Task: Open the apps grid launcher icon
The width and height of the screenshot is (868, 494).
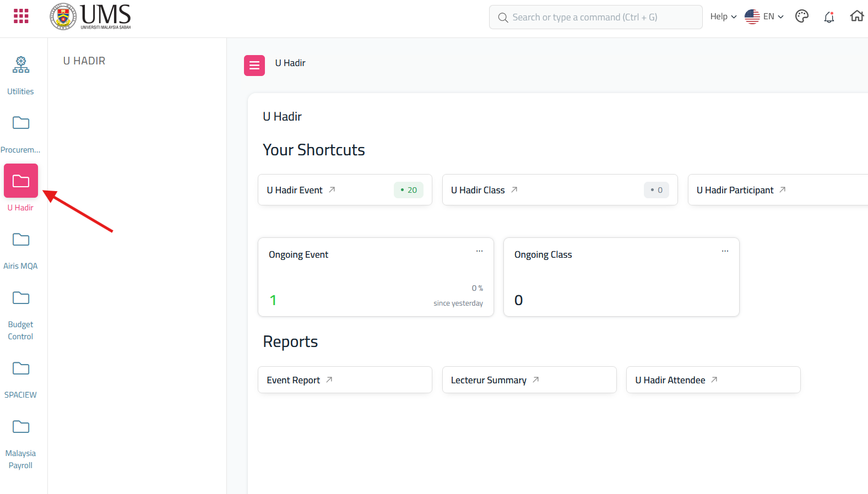Action: [x=21, y=17]
